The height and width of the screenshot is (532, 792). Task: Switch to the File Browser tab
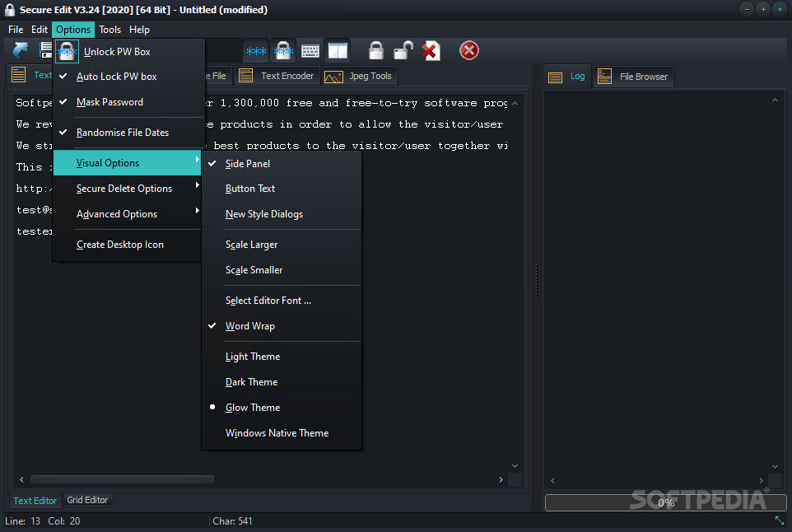(633, 77)
